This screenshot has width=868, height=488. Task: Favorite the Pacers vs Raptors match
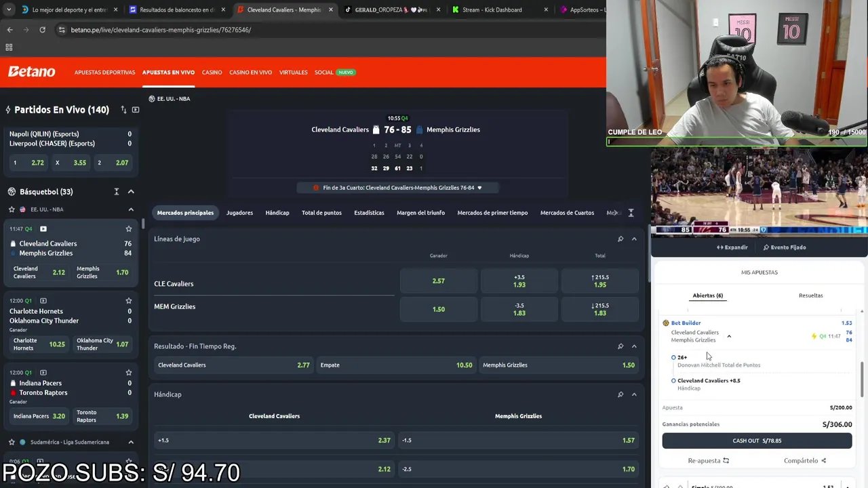pos(129,373)
